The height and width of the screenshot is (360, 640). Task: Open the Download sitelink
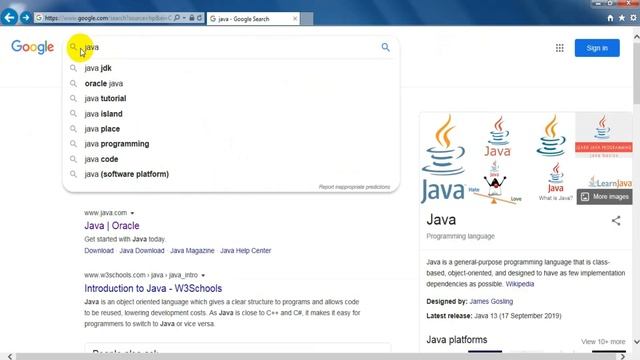tap(99, 251)
